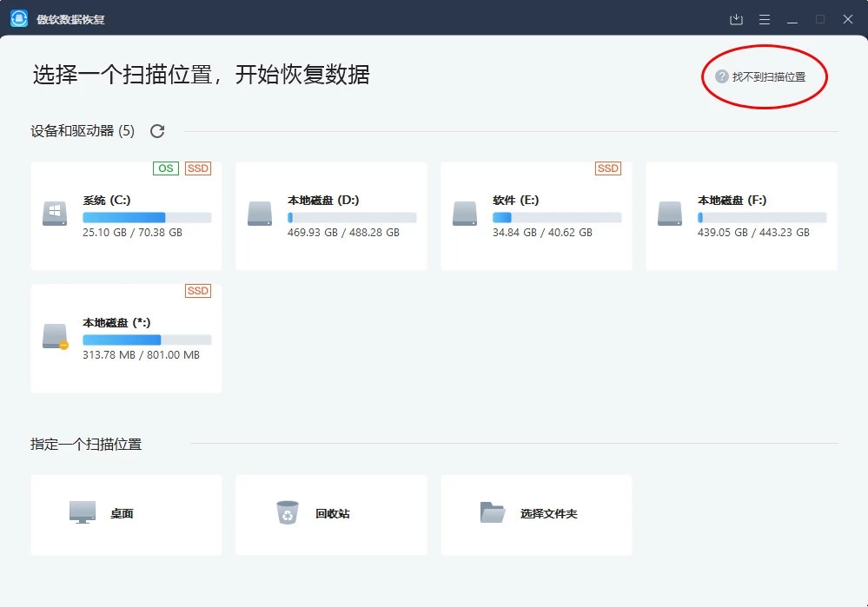Click the OS badge on the system drive
Image resolution: width=868 pixels, height=607 pixels.
coord(165,168)
